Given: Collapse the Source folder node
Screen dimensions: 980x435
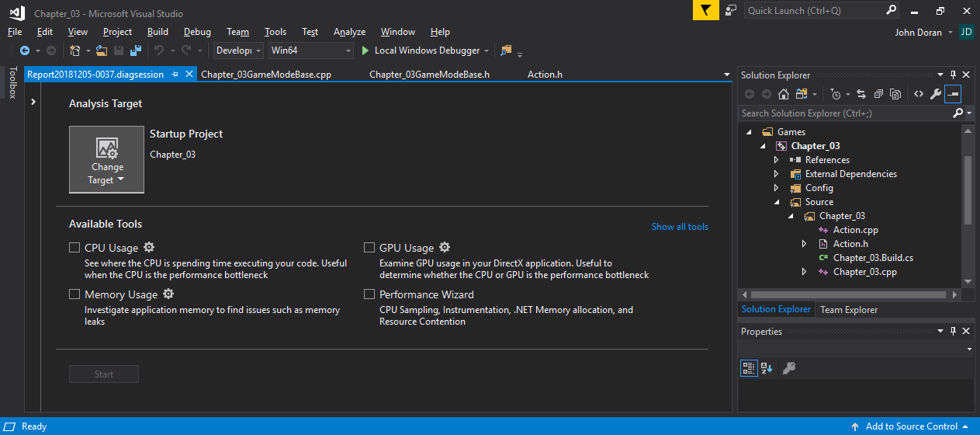Looking at the screenshot, I should [x=777, y=202].
